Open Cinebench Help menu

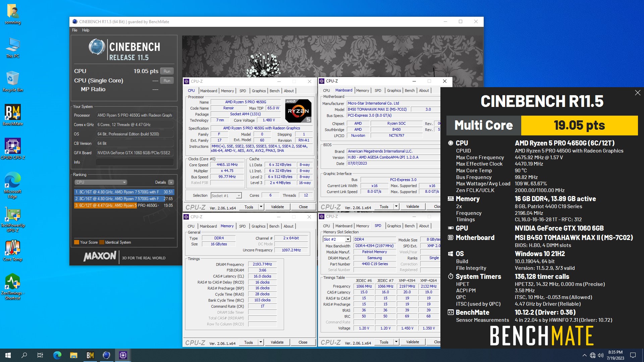(x=86, y=30)
